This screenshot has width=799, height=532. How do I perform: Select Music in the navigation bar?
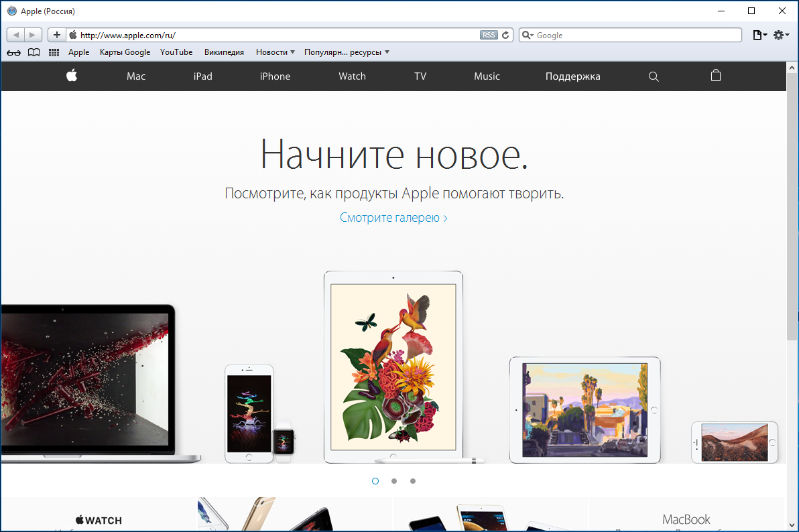pos(487,76)
